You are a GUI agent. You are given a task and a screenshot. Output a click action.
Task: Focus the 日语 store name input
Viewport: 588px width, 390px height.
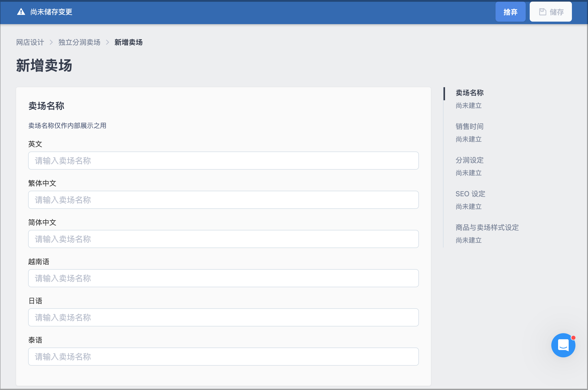[x=223, y=317]
